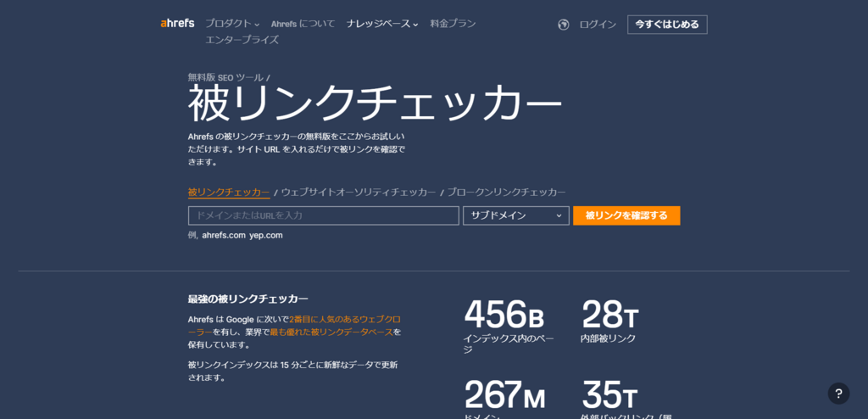Switch to ブロークンリンクチェッカー tab

pyautogui.click(x=506, y=193)
